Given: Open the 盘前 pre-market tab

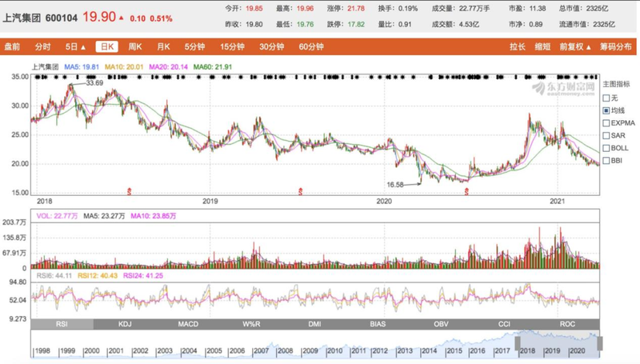Looking at the screenshot, I should [x=12, y=47].
